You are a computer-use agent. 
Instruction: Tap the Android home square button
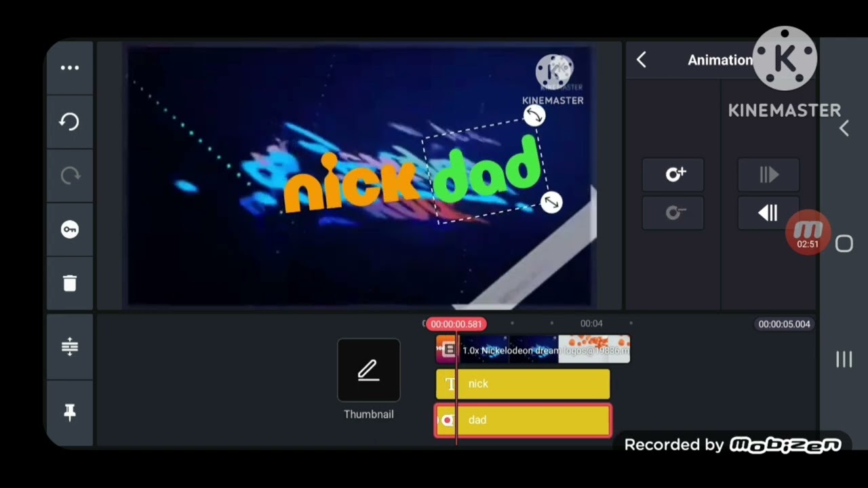844,244
